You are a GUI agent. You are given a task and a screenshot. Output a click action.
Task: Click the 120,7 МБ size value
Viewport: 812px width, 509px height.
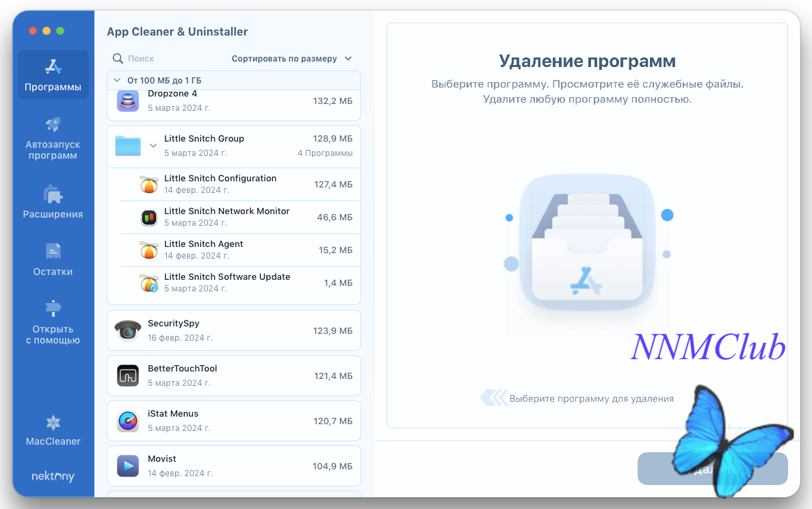333,421
